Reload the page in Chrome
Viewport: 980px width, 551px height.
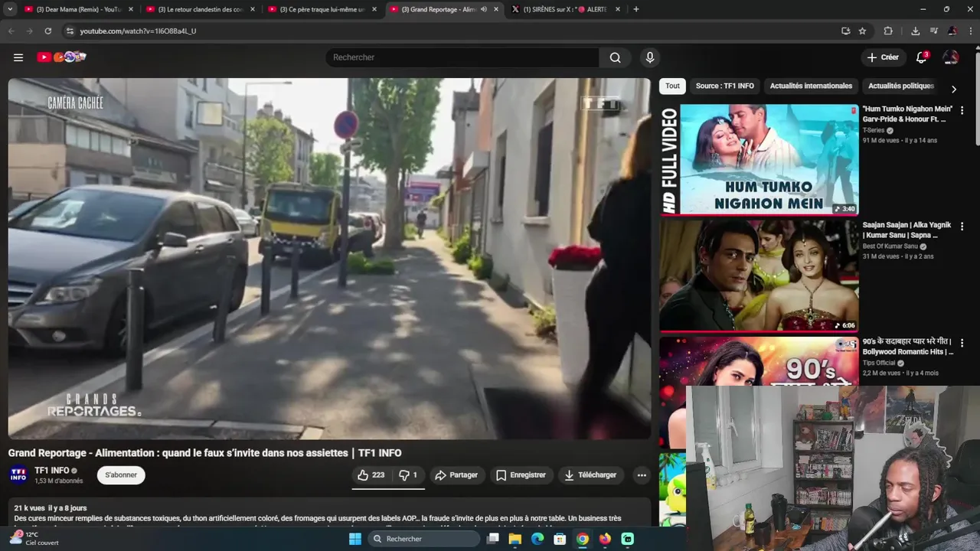(47, 31)
